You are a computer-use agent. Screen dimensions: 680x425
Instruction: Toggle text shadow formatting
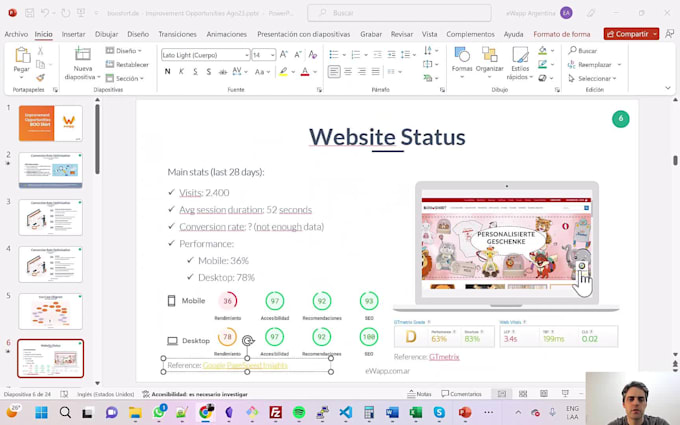coord(209,72)
